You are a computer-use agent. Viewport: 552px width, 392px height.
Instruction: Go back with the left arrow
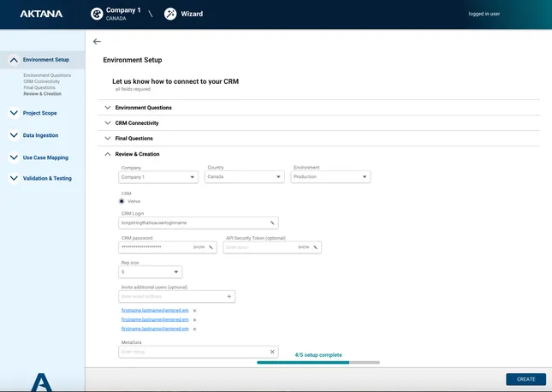pos(97,42)
